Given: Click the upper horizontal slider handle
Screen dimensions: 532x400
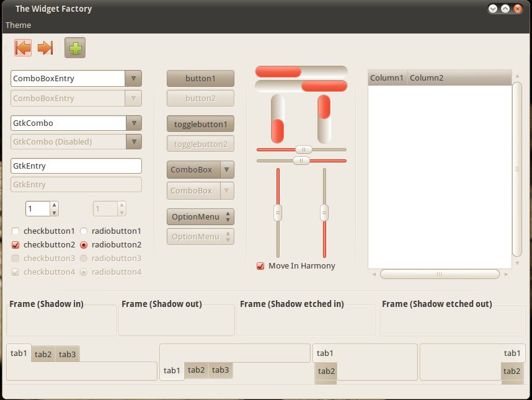Looking at the screenshot, I should point(304,149).
